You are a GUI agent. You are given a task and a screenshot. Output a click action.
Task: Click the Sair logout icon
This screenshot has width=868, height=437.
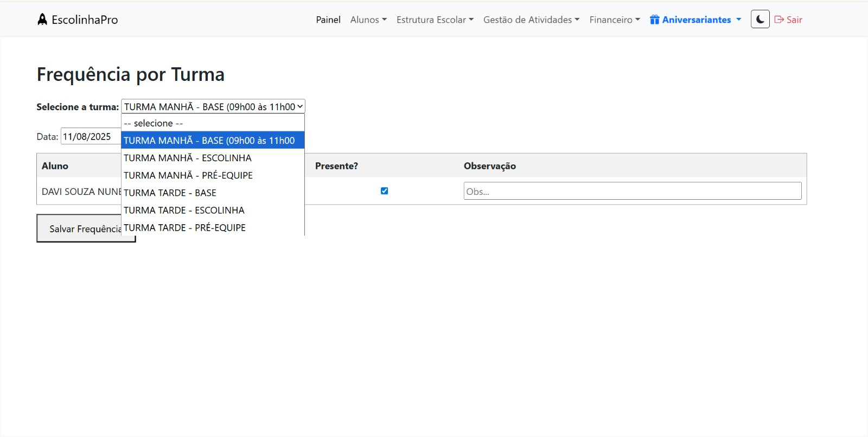point(779,20)
